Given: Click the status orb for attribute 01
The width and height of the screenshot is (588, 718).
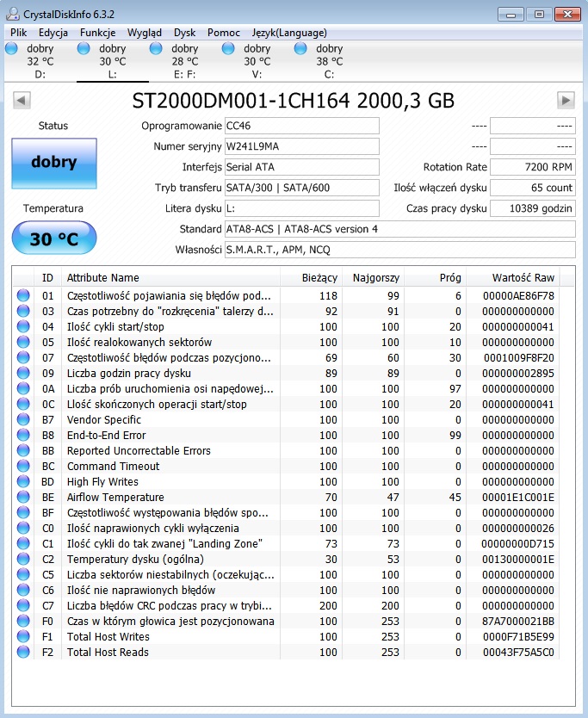Looking at the screenshot, I should point(23,295).
